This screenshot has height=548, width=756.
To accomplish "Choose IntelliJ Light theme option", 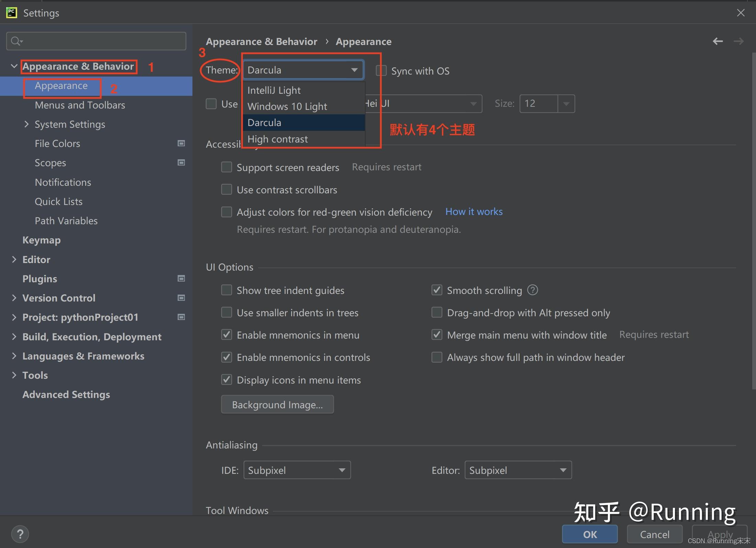I will click(x=274, y=90).
